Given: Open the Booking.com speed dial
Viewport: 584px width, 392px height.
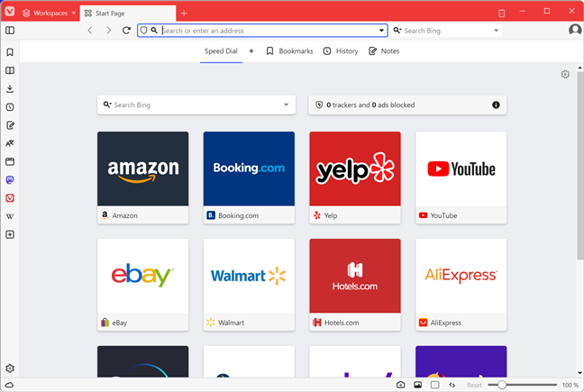Looking at the screenshot, I should 249,178.
